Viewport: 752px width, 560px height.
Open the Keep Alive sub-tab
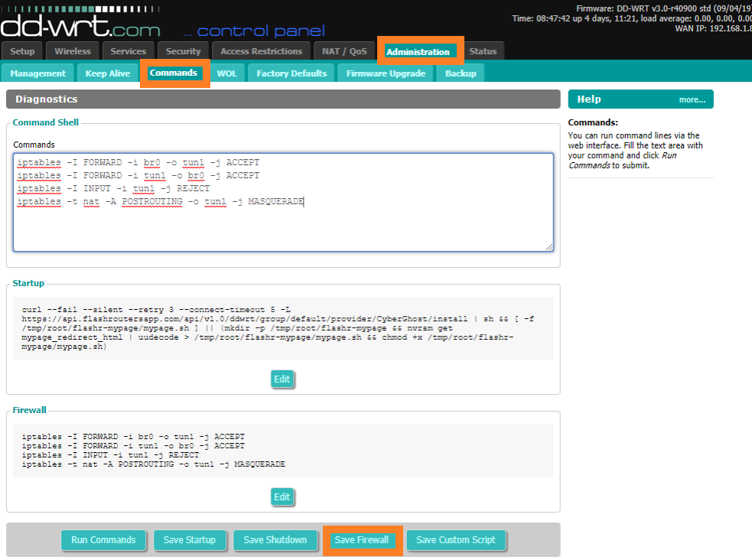[107, 73]
